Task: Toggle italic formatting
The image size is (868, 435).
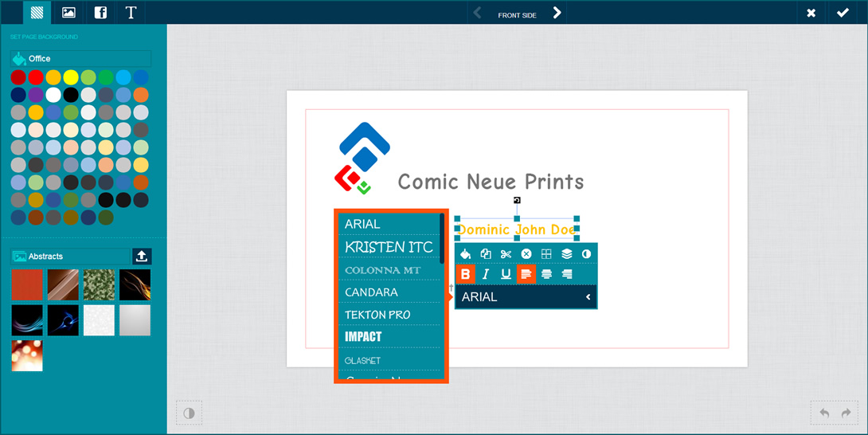Action: (486, 274)
